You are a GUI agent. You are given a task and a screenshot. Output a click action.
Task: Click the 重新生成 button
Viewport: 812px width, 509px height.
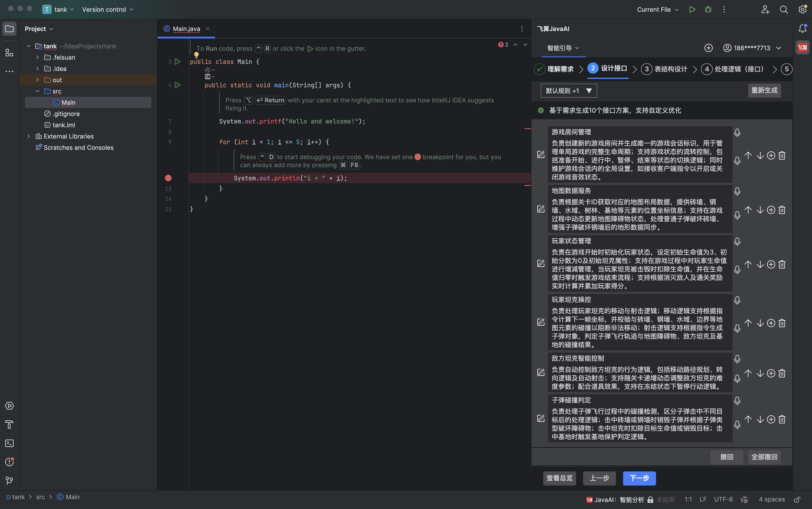click(x=764, y=91)
